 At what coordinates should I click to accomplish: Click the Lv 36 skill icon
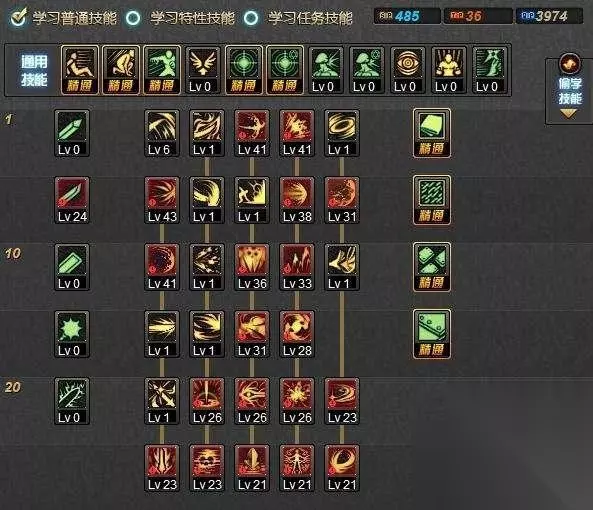[252, 267]
